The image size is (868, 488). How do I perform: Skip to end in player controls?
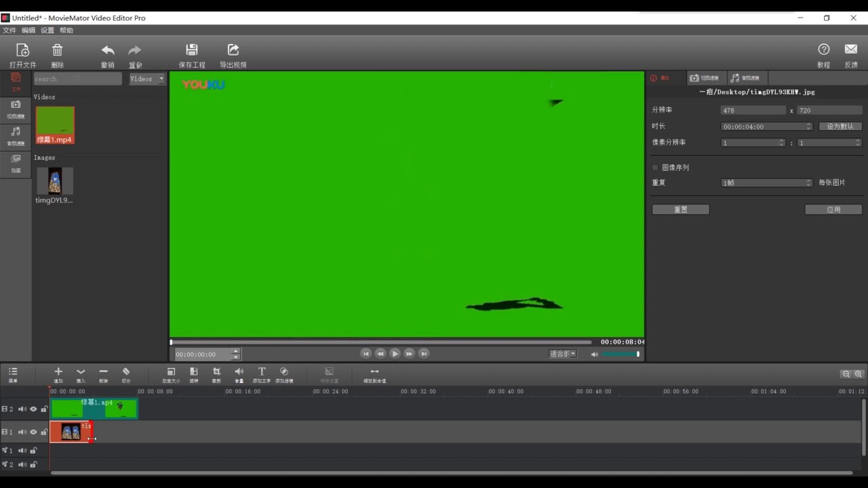click(424, 354)
